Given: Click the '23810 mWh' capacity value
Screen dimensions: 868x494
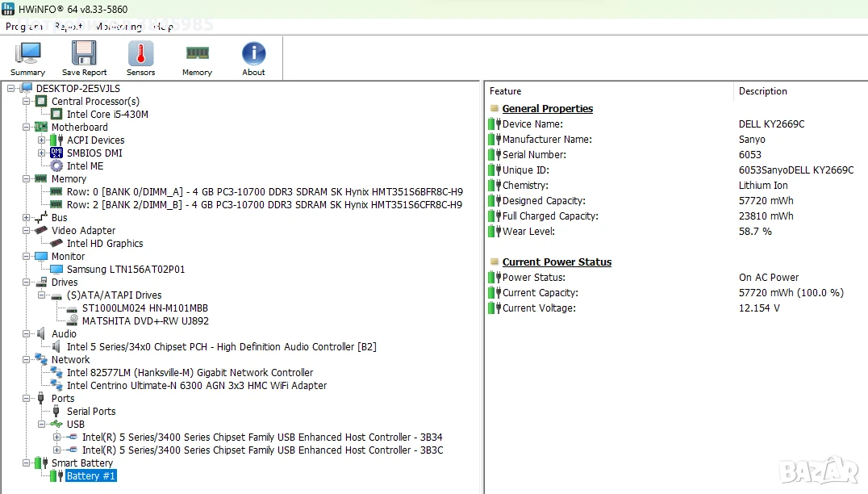Looking at the screenshot, I should pos(766,216).
